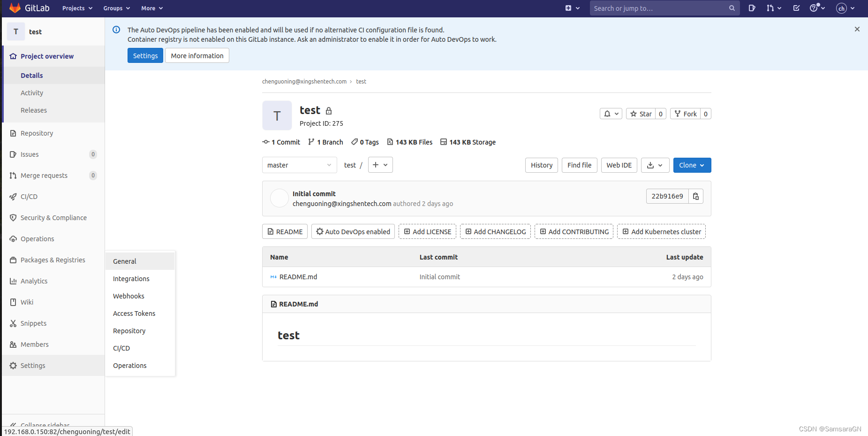
Task: Click the Find file button
Action: pyautogui.click(x=579, y=165)
